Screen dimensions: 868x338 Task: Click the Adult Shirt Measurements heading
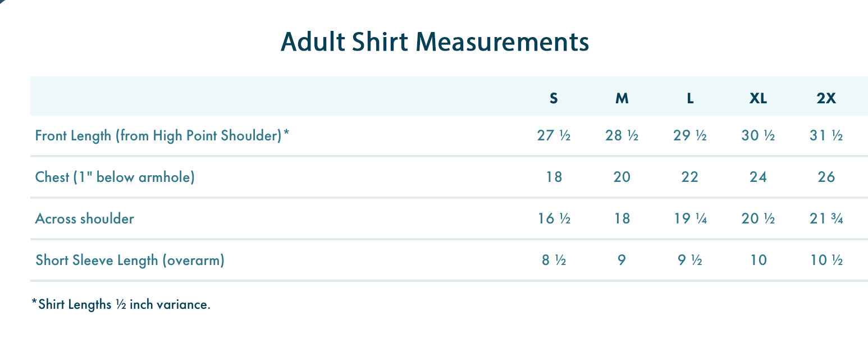pos(434,42)
